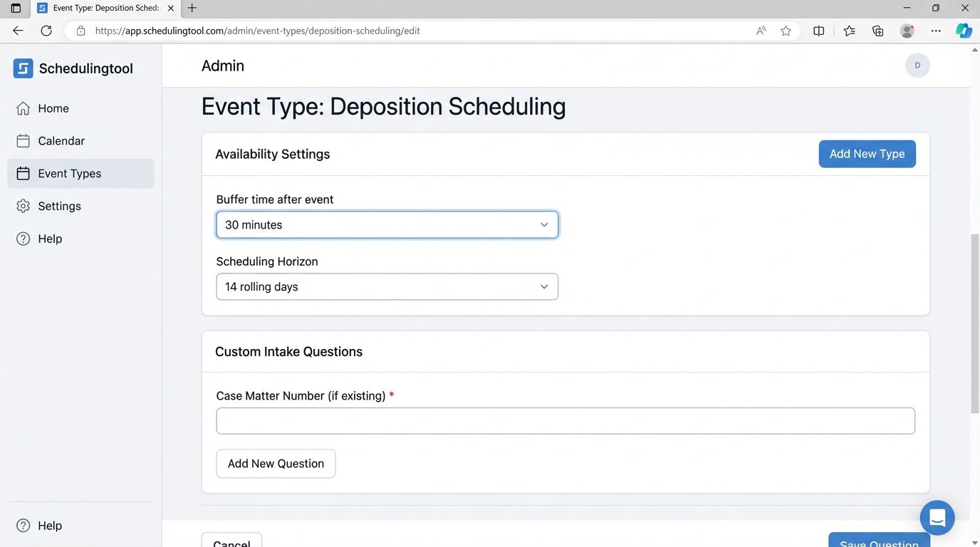This screenshot has height=547, width=980.
Task: Click the admin profile avatar D
Action: click(917, 65)
